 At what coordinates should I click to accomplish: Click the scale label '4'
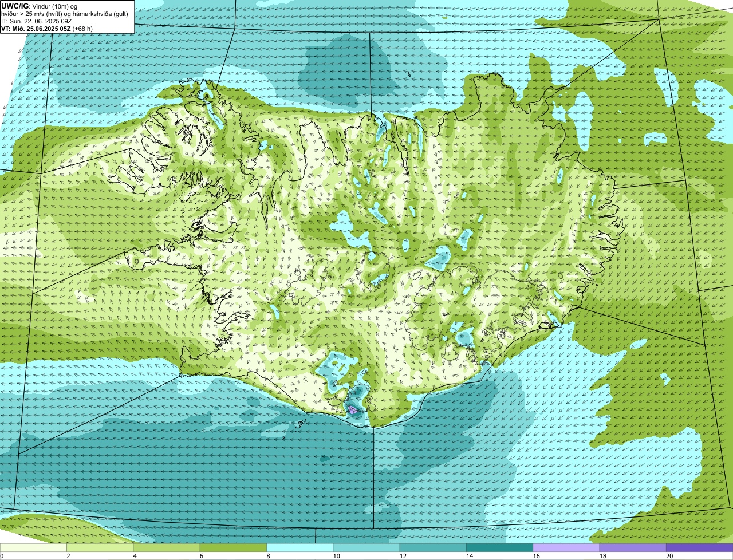135,556
